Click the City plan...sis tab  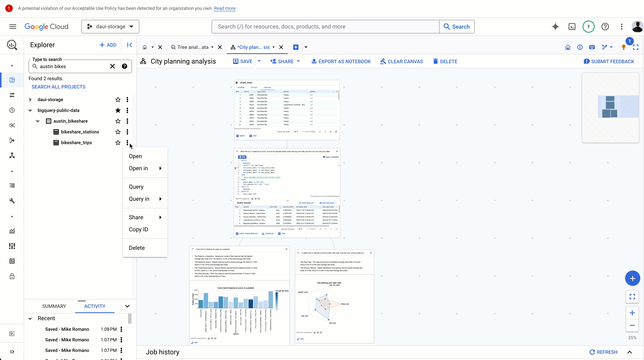(x=252, y=47)
